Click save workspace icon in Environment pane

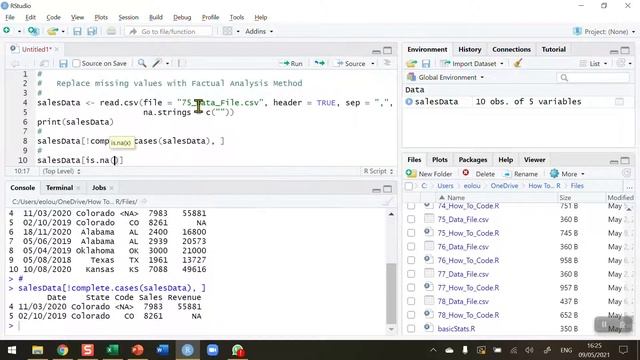coord(426,64)
